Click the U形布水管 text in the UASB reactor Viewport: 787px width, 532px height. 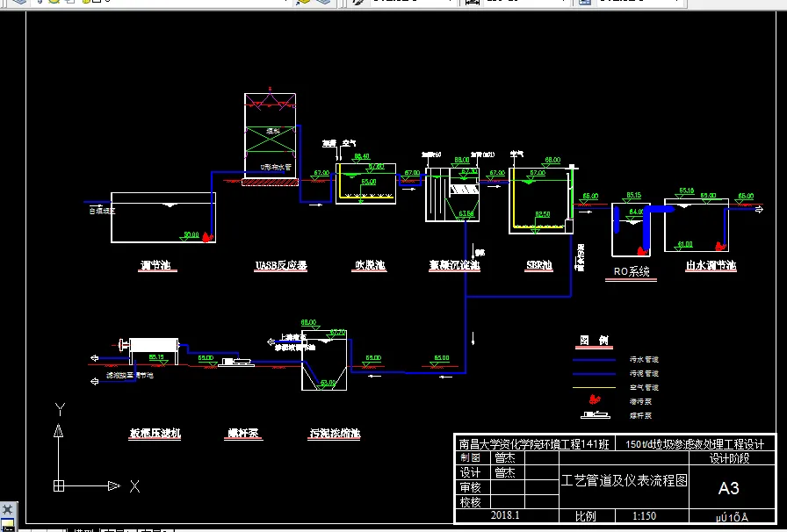click(276, 167)
